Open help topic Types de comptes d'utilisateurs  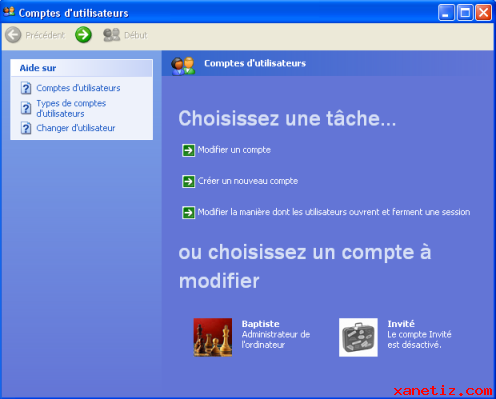pos(71,108)
